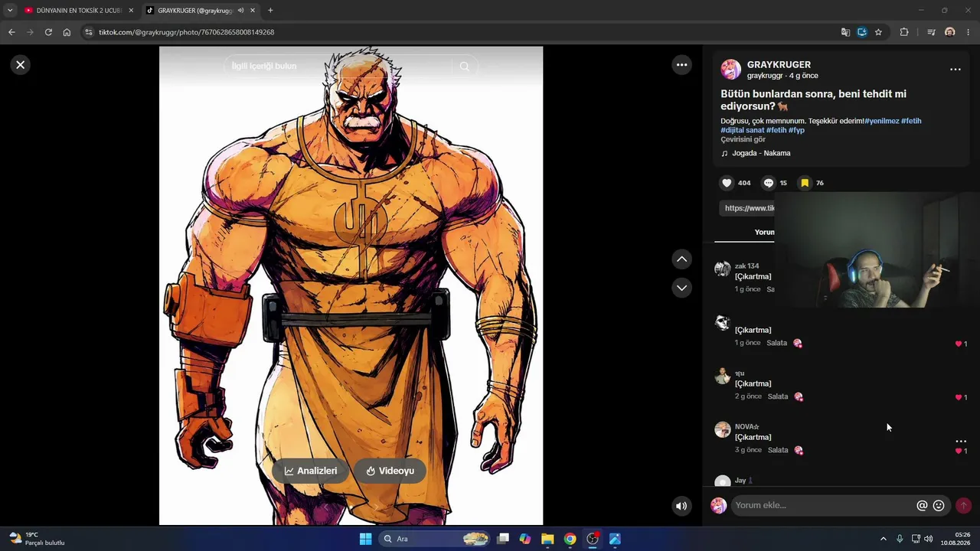This screenshot has width=980, height=551.
Task: Close the DÜNYANIN EN TOKSİK tab
Action: tap(131, 11)
